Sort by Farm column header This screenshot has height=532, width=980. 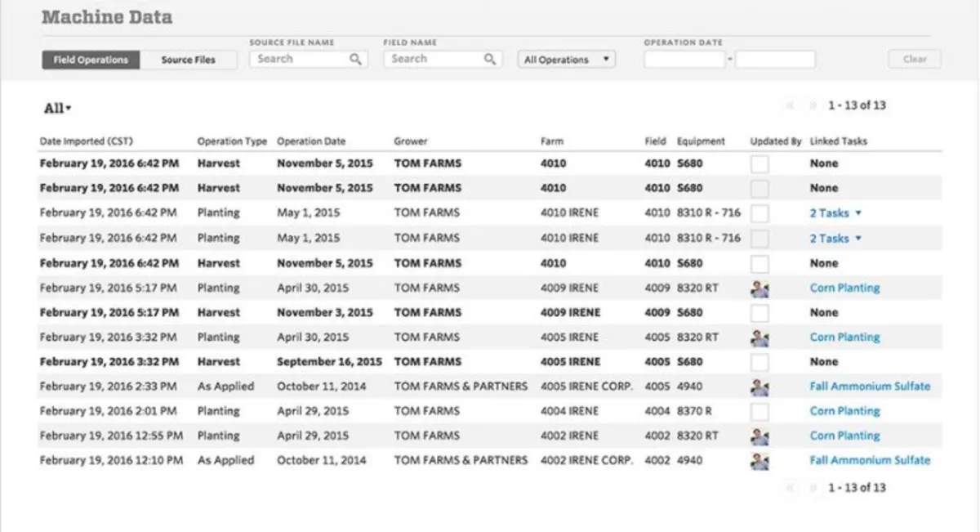click(552, 141)
